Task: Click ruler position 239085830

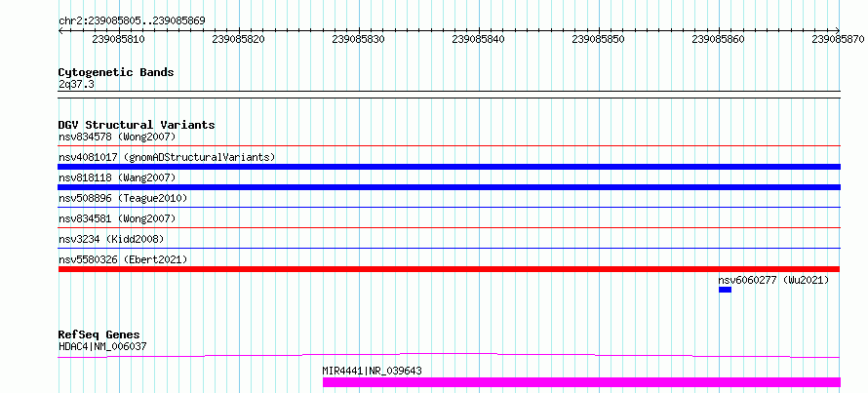Action: [x=359, y=39]
